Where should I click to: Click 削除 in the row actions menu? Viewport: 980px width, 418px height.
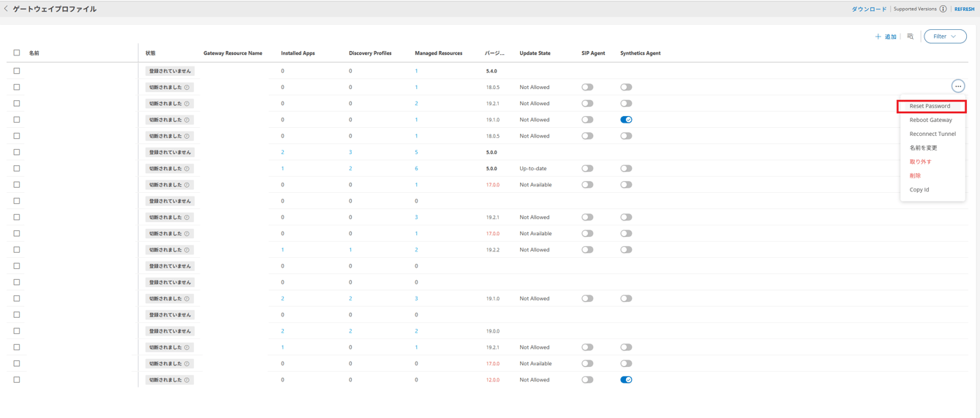915,175
